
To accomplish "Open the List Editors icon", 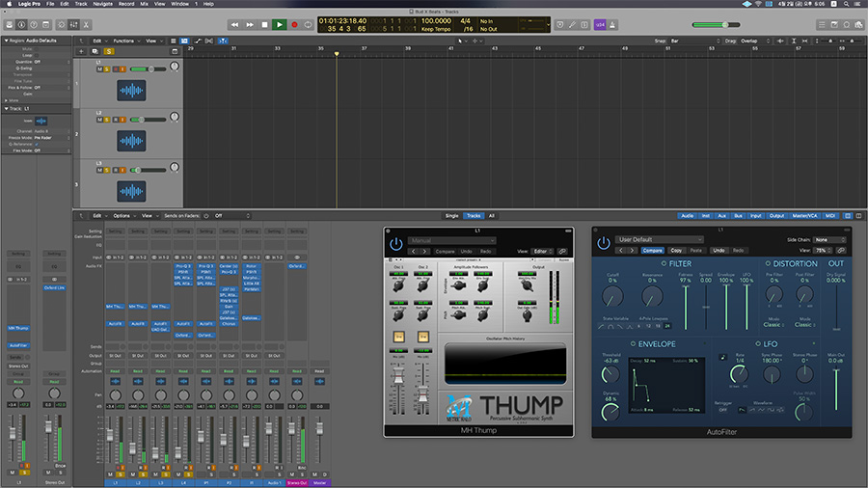I will (822, 25).
